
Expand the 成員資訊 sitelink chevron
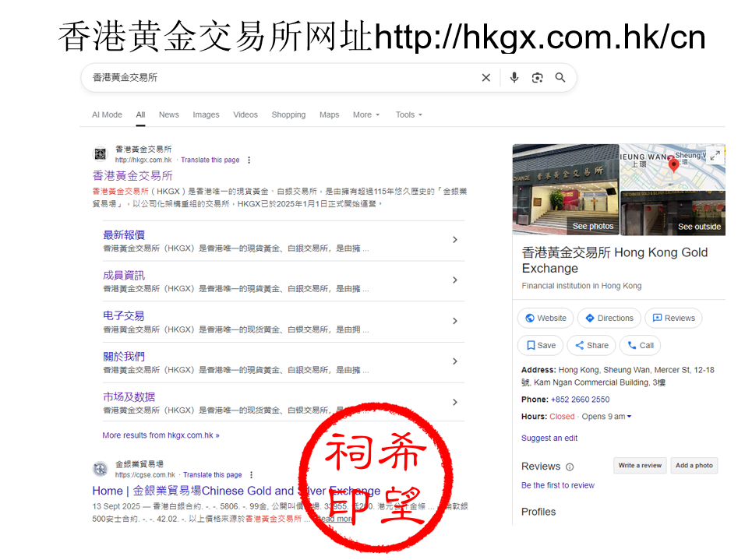pos(455,280)
